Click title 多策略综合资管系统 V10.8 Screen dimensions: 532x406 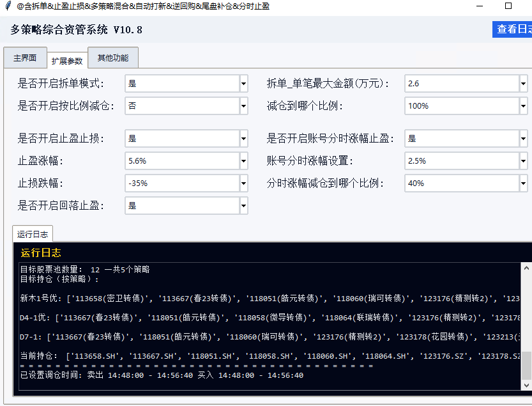(77, 30)
